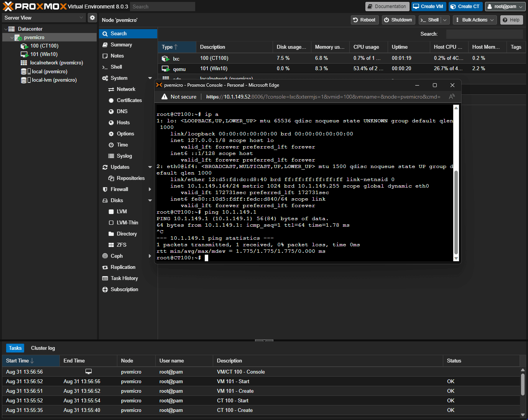This screenshot has height=420, width=528.
Task: Click the top Search input field
Action: 162,7
